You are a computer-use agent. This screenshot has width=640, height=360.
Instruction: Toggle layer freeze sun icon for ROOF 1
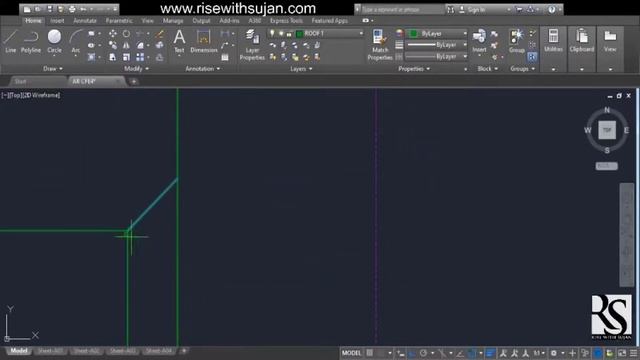(281, 33)
